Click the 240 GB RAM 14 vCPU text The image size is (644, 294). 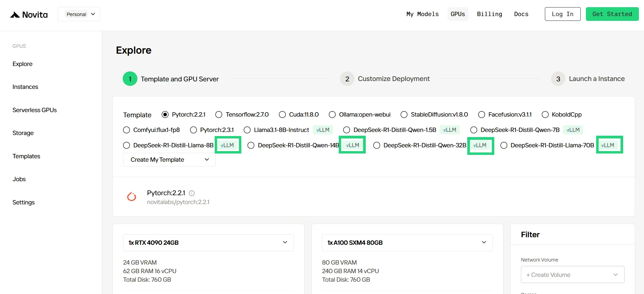pyautogui.click(x=350, y=271)
